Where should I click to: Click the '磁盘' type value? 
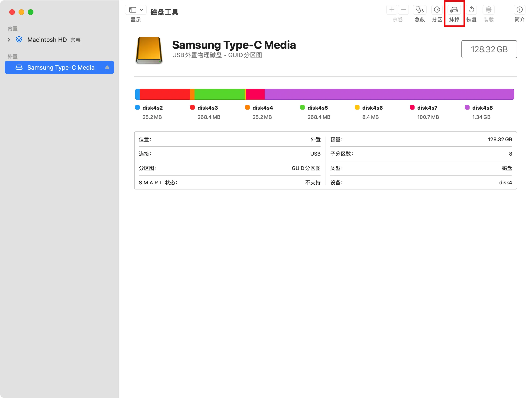[x=507, y=168]
